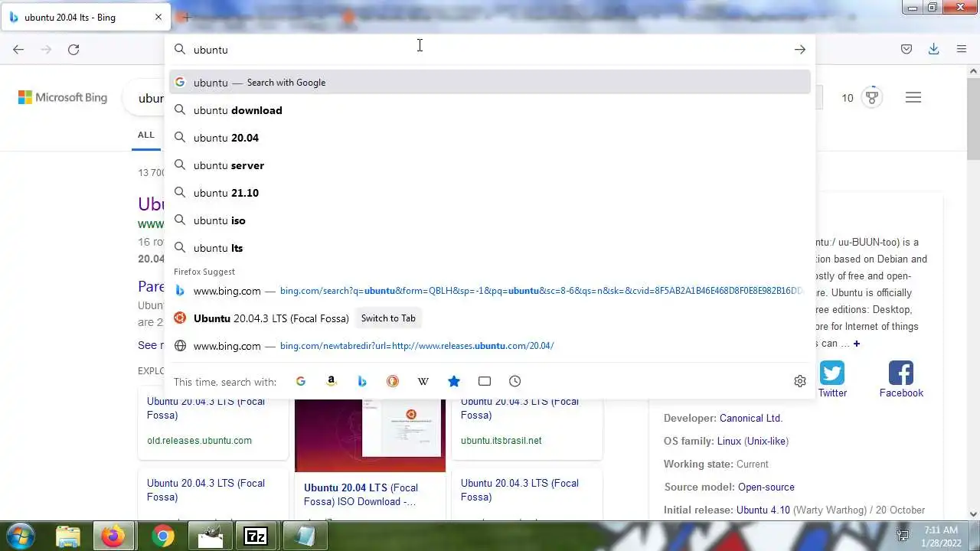Search this time with DuckDuckGo icon
This screenshot has height=551, width=980.
coord(393,381)
